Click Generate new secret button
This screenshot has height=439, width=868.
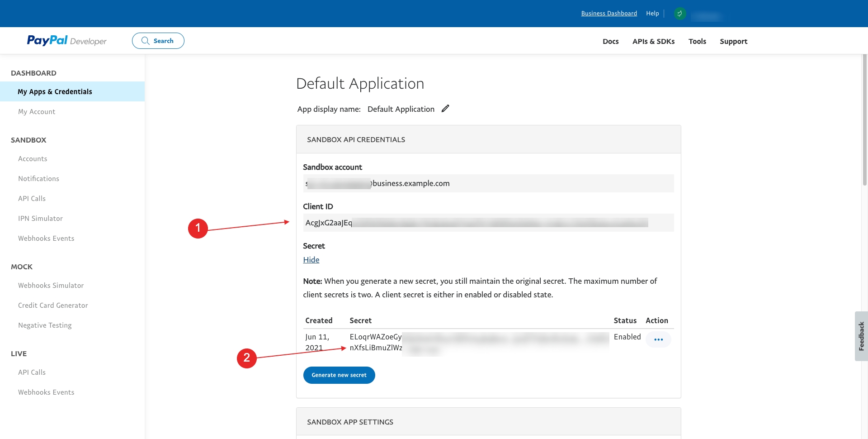339,375
